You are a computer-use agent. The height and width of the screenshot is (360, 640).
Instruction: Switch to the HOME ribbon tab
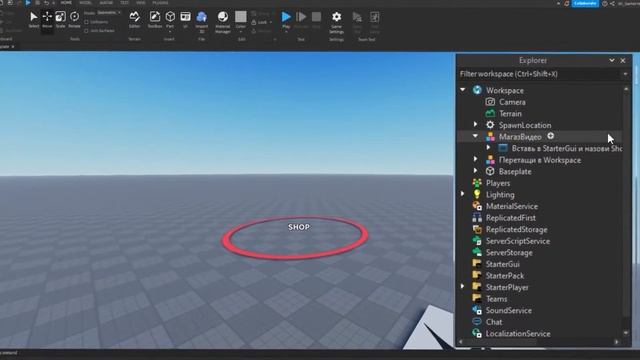tap(66, 3)
